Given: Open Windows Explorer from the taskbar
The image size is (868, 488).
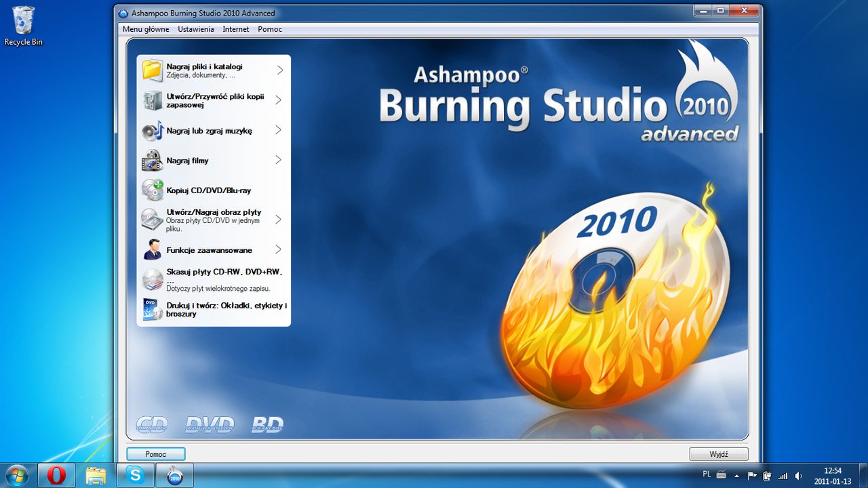Looking at the screenshot, I should tap(96, 475).
